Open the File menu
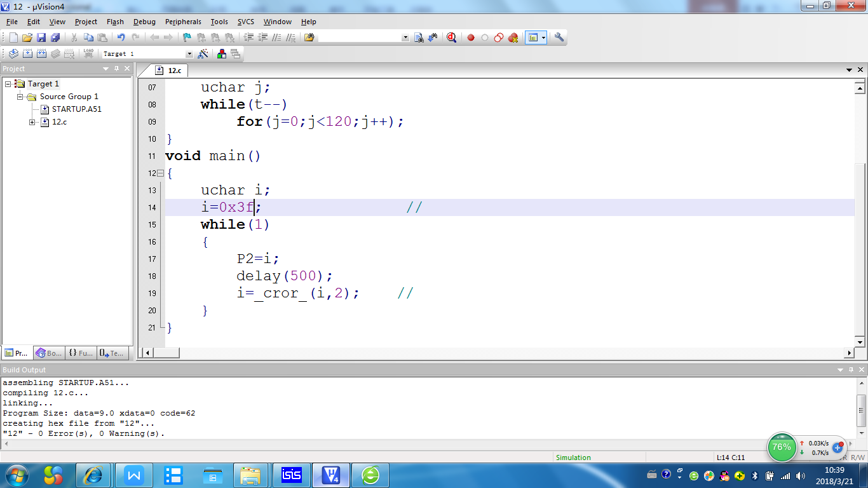The image size is (868, 488). (x=11, y=22)
